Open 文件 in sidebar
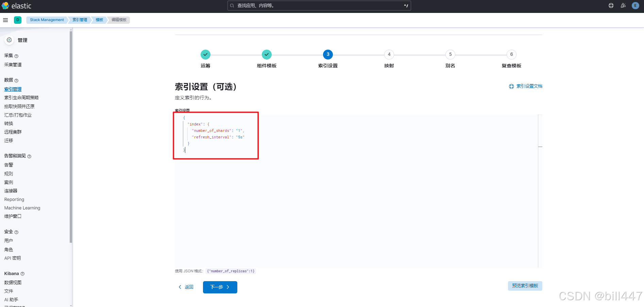644x307 pixels. coord(9,291)
